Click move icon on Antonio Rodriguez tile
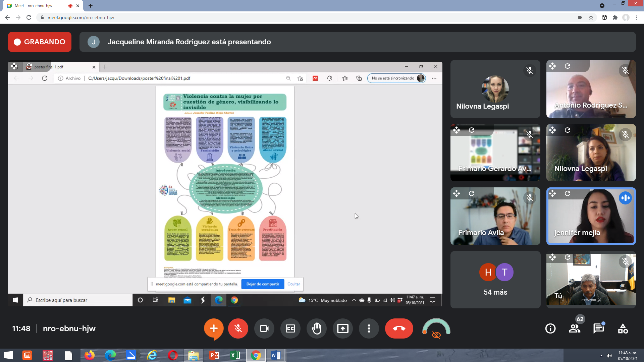 click(552, 66)
